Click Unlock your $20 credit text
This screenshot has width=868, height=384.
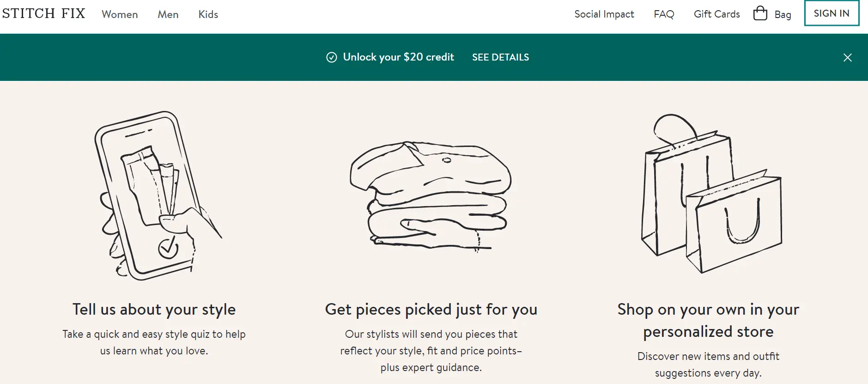click(398, 57)
